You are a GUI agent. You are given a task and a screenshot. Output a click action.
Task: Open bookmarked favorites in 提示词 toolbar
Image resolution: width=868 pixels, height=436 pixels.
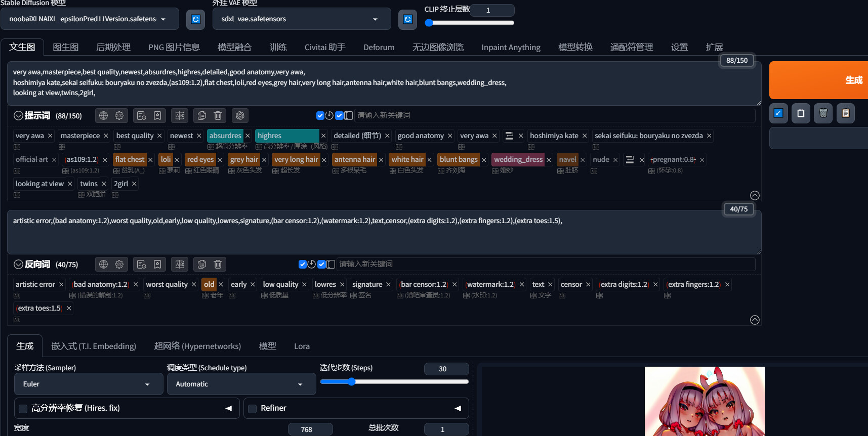[157, 115]
